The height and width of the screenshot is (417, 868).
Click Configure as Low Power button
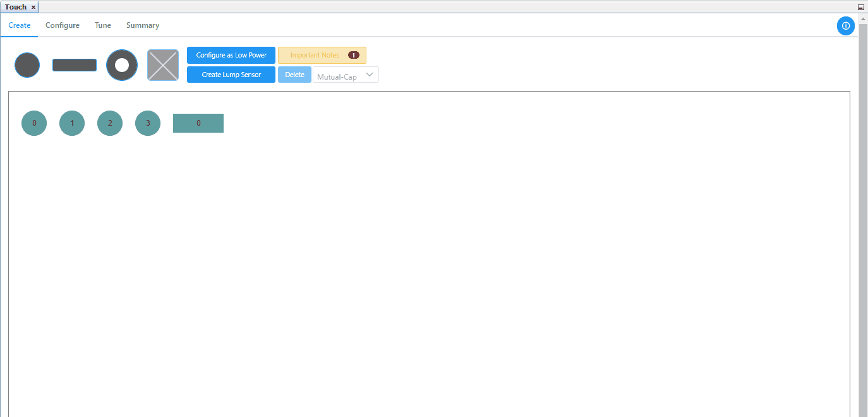click(x=231, y=56)
